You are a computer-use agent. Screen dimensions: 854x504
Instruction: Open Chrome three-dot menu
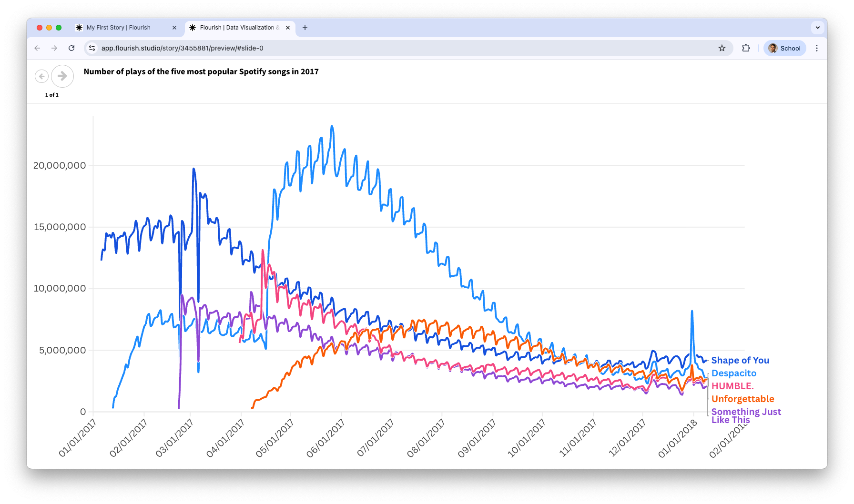click(817, 48)
